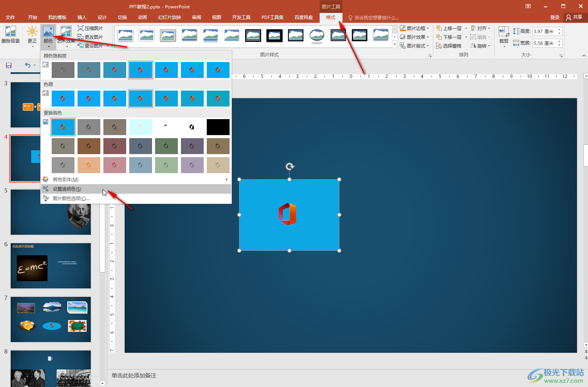Click the rotation handle above the selected picture
This screenshot has height=387, width=588.
pyautogui.click(x=290, y=166)
